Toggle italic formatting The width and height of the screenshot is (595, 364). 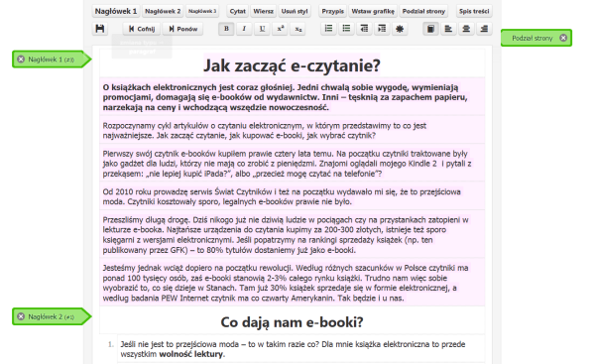244,29
